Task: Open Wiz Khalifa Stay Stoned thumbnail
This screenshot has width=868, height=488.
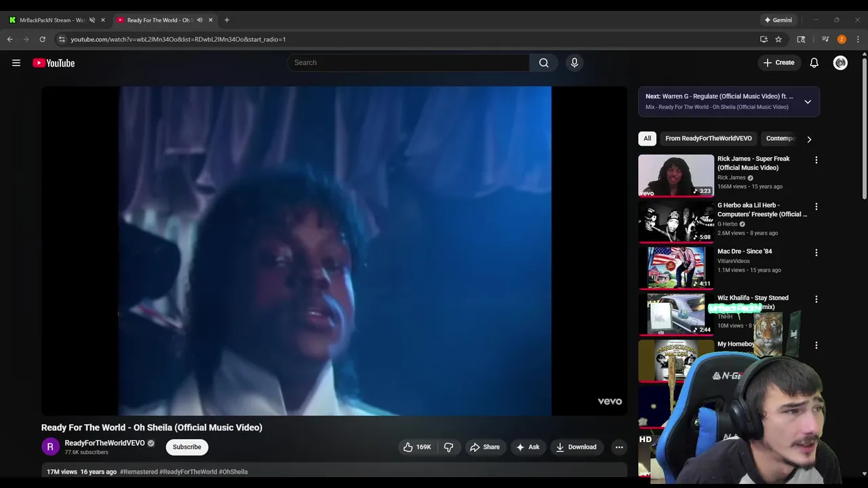Action: pos(676,314)
